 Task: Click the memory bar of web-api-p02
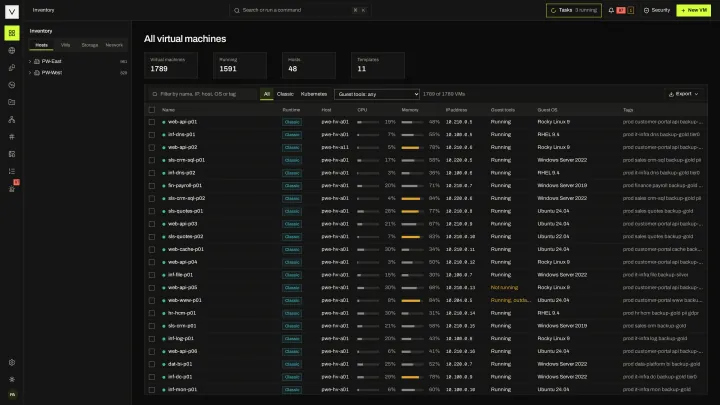[x=412, y=147]
